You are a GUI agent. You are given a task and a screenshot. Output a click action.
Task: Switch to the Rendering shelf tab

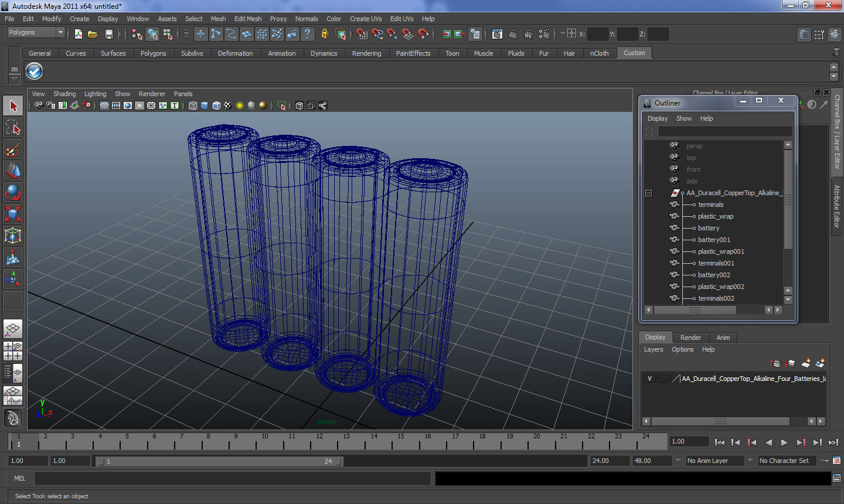[366, 53]
